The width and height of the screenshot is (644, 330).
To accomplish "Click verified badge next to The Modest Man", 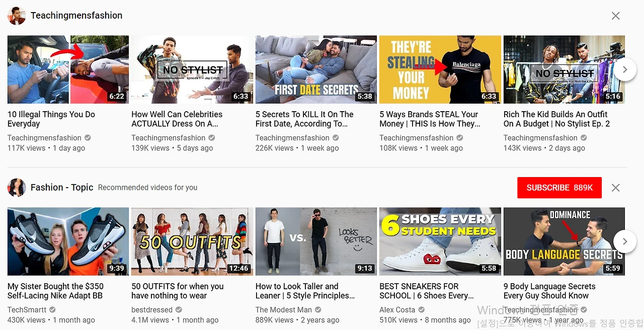I will pyautogui.click(x=318, y=310).
